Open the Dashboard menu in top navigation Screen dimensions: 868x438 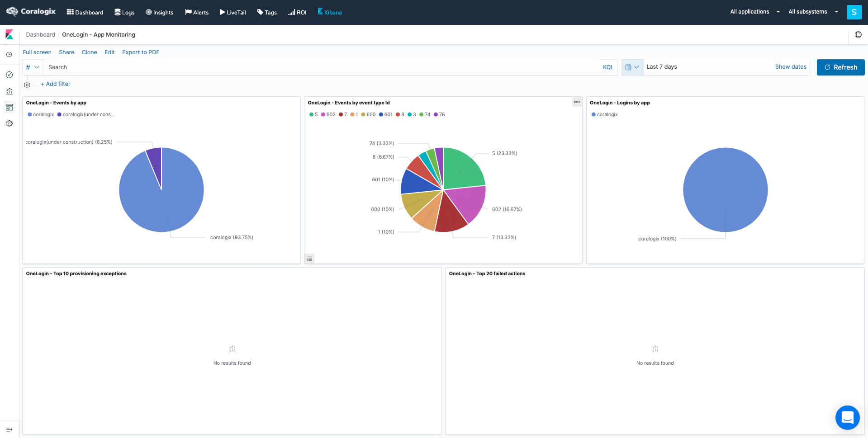(85, 12)
